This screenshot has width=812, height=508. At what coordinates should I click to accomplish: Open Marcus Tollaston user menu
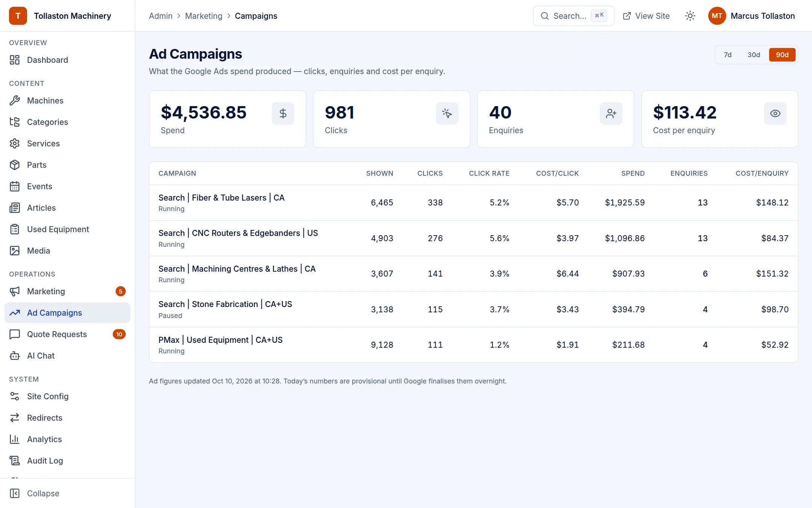(752, 16)
